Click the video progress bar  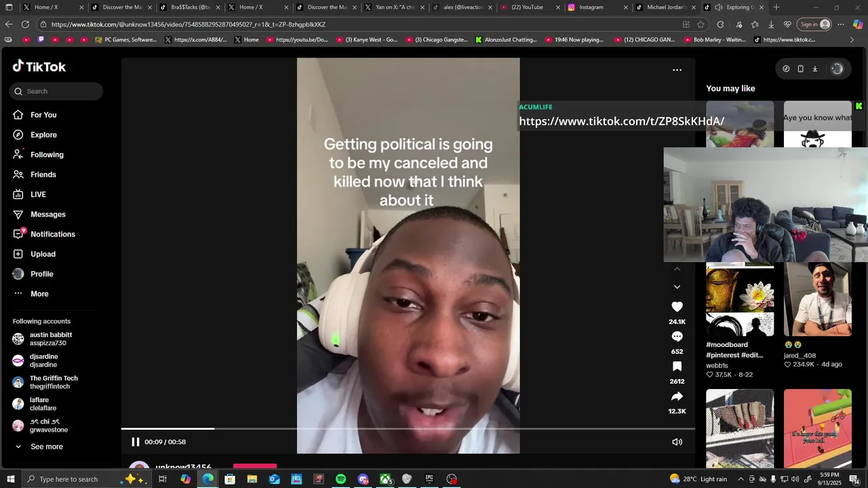[x=408, y=429]
